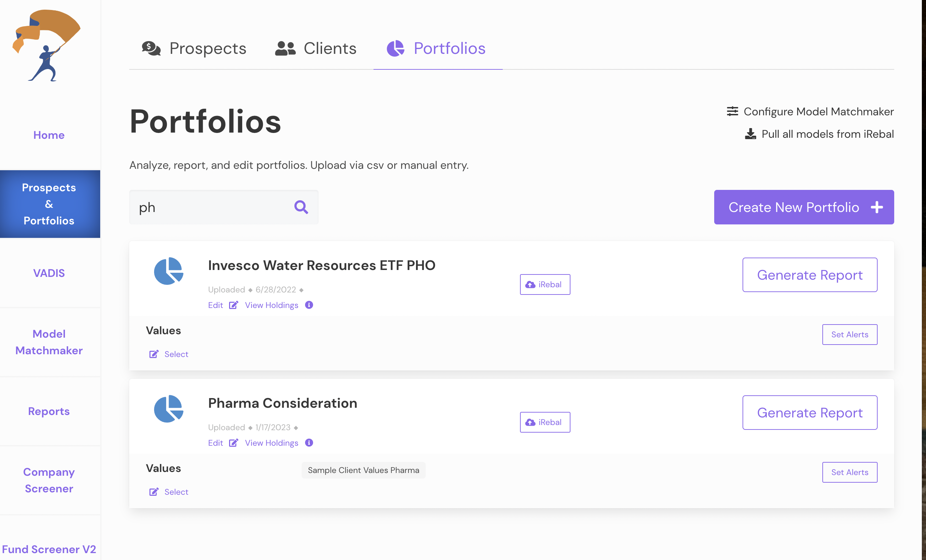Click the Configure Model Matchmaker sliders icon
This screenshot has height=560, width=926.
point(733,112)
